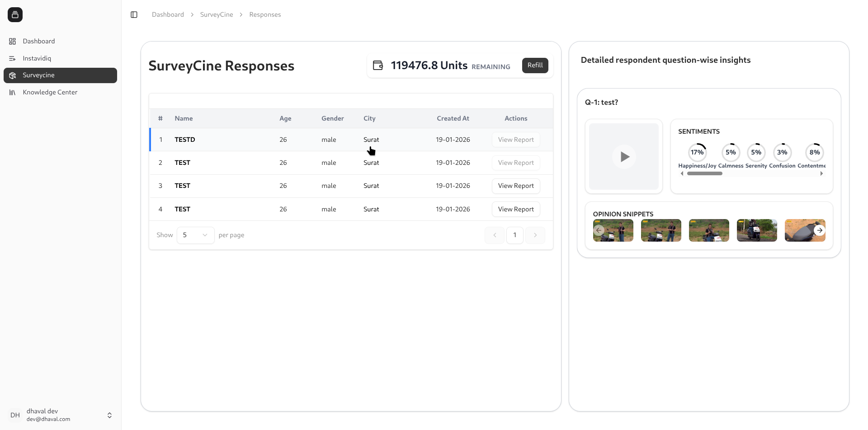Screen dimensions: 868x430
Task: Click the 3% Confusion sentiment gauge
Action: pos(782,152)
